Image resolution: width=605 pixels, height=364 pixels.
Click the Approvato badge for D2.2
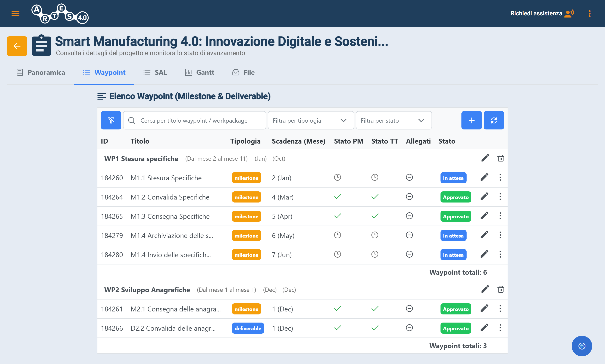point(456,328)
